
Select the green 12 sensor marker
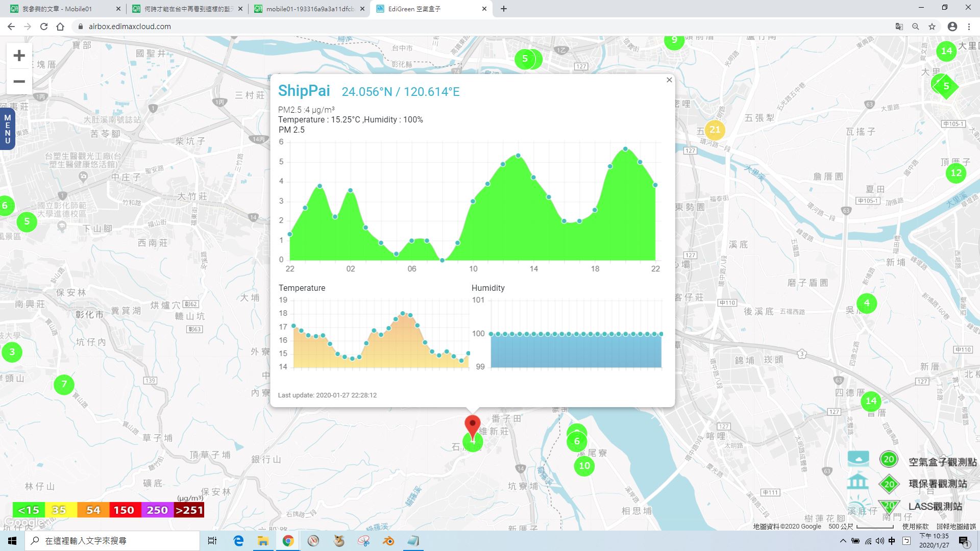tap(956, 173)
